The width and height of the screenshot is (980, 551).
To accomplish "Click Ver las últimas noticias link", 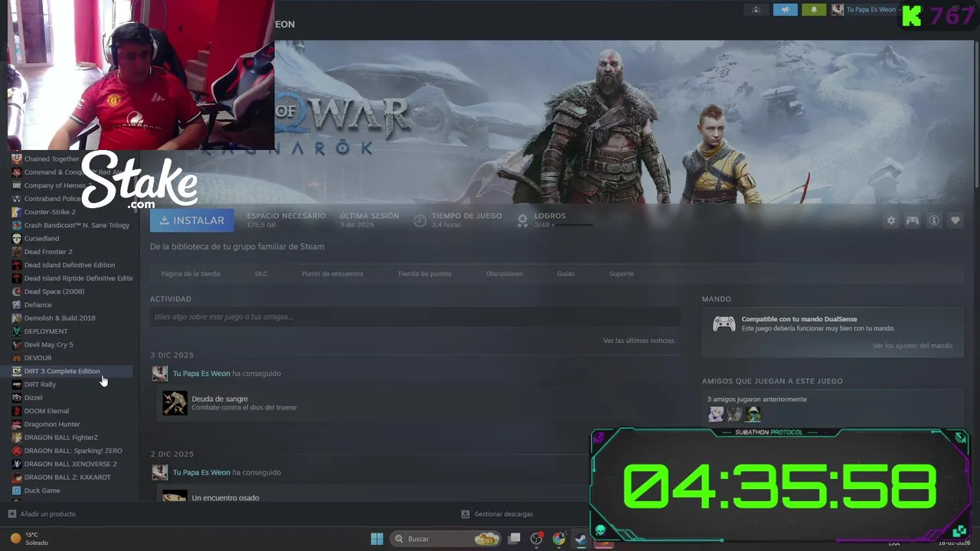I will tap(639, 341).
